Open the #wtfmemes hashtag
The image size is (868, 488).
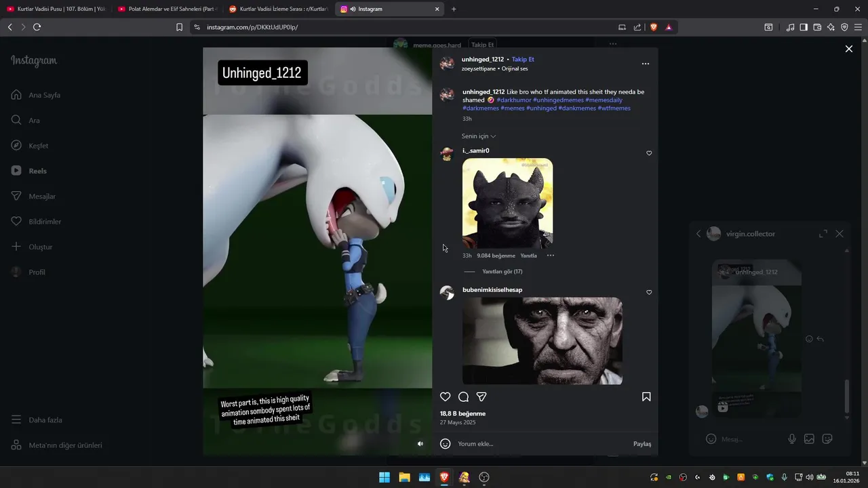tap(614, 108)
